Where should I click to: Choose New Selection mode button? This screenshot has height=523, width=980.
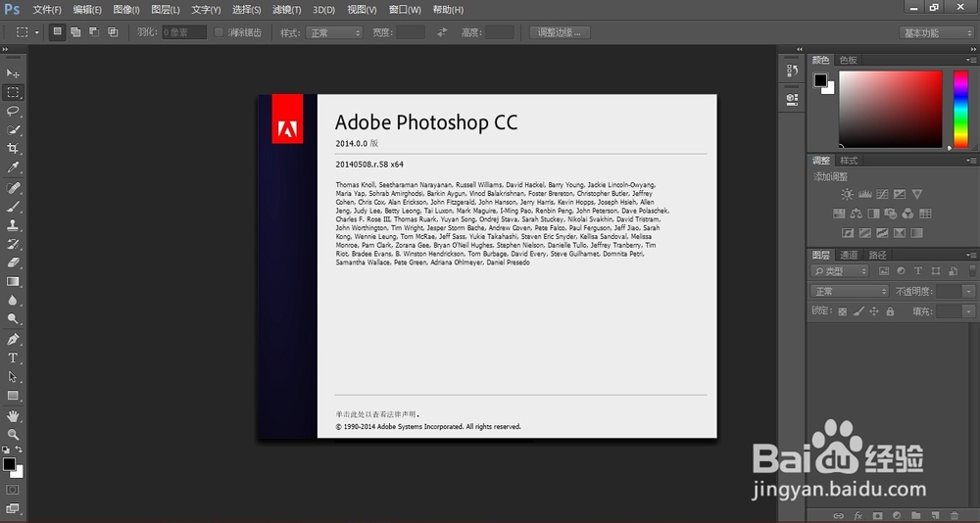point(58,32)
